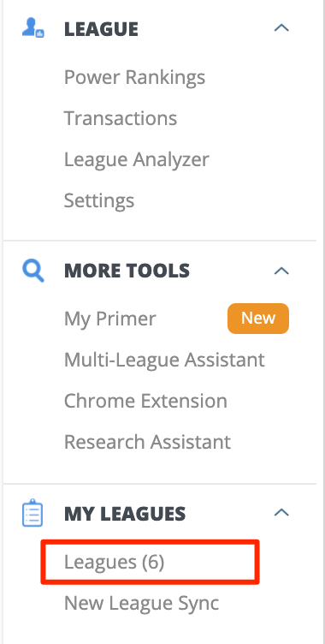The height and width of the screenshot is (644, 325).
Task: Open My Primer
Action: click(x=110, y=319)
